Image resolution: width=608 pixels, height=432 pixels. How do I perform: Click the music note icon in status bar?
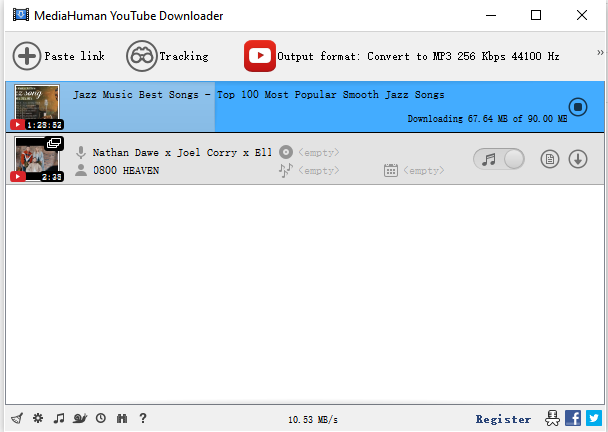click(x=59, y=418)
